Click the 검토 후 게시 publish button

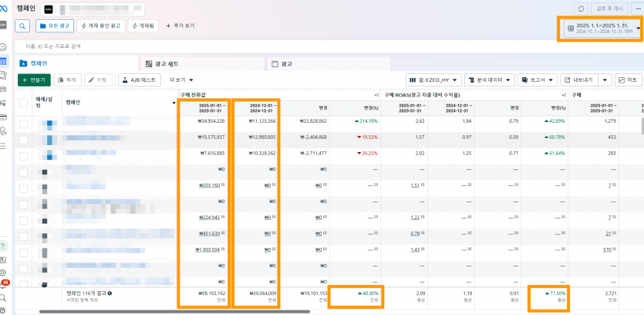tap(609, 8)
